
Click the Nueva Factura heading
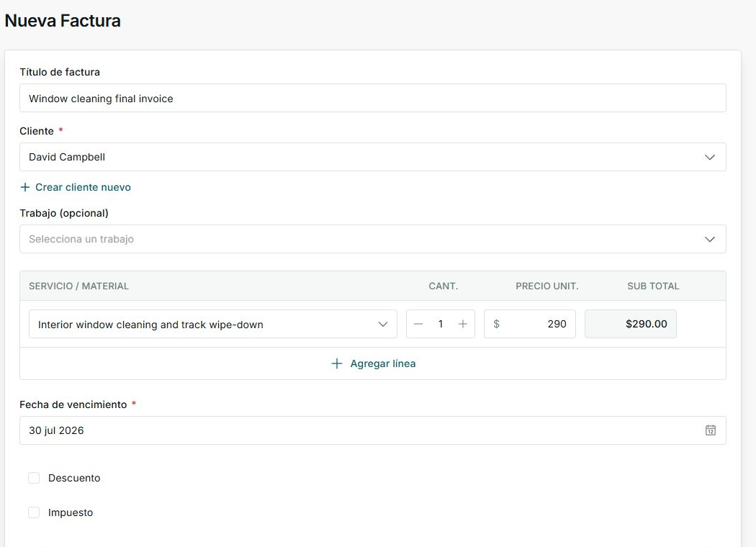point(63,21)
